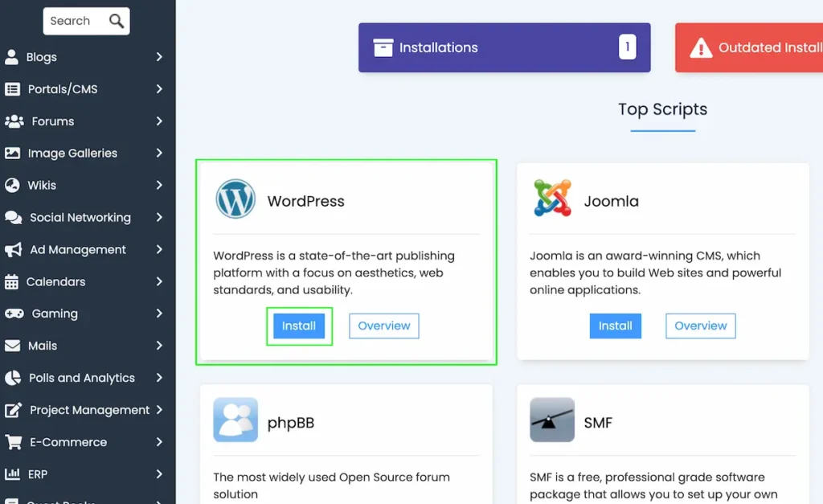
Task: Expand the Mails category chevron
Action: click(x=160, y=346)
